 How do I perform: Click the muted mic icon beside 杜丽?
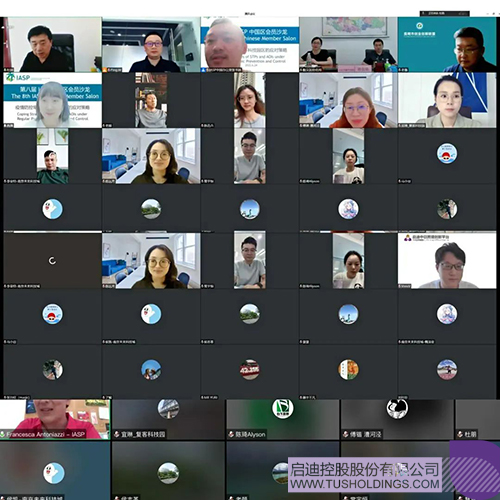[460, 434]
